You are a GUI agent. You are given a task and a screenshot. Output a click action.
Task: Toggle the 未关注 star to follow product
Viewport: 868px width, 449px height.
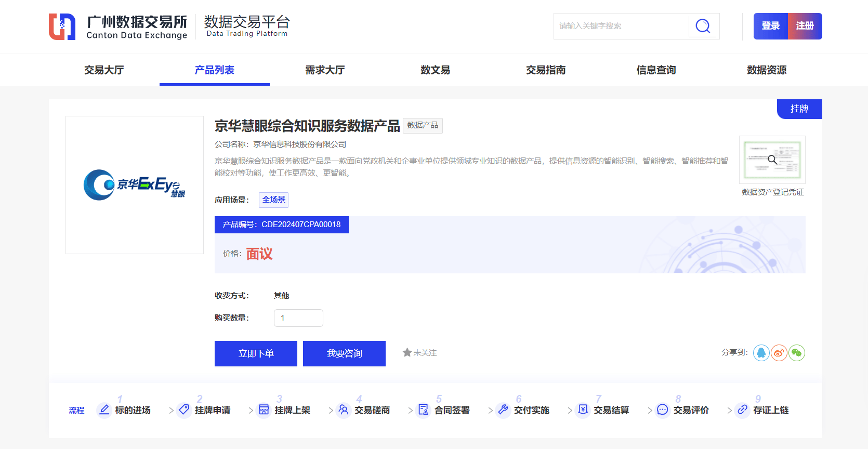[x=407, y=353]
